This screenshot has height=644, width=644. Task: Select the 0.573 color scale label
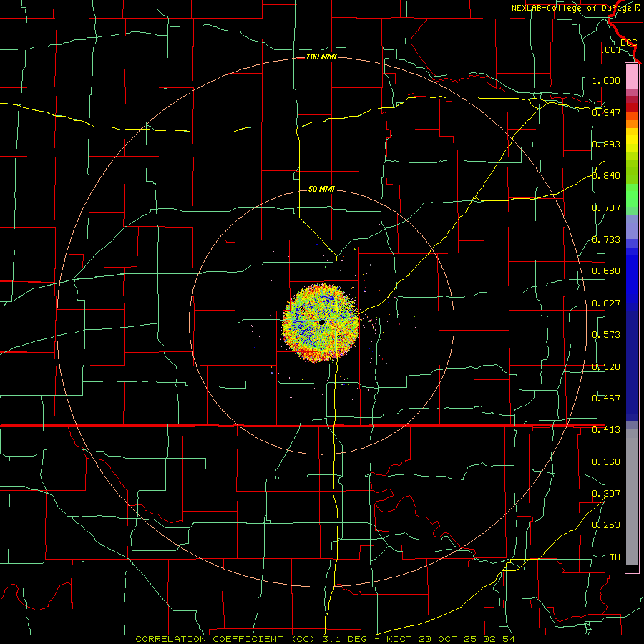pyautogui.click(x=606, y=335)
